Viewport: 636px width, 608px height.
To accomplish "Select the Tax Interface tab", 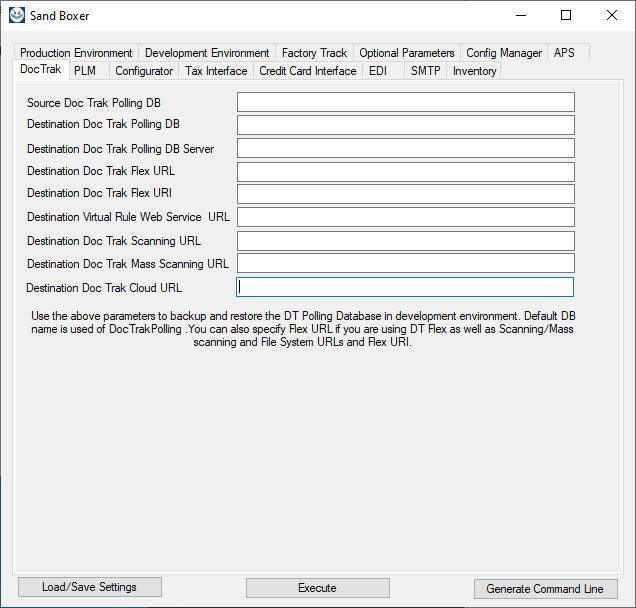I will coord(216,71).
